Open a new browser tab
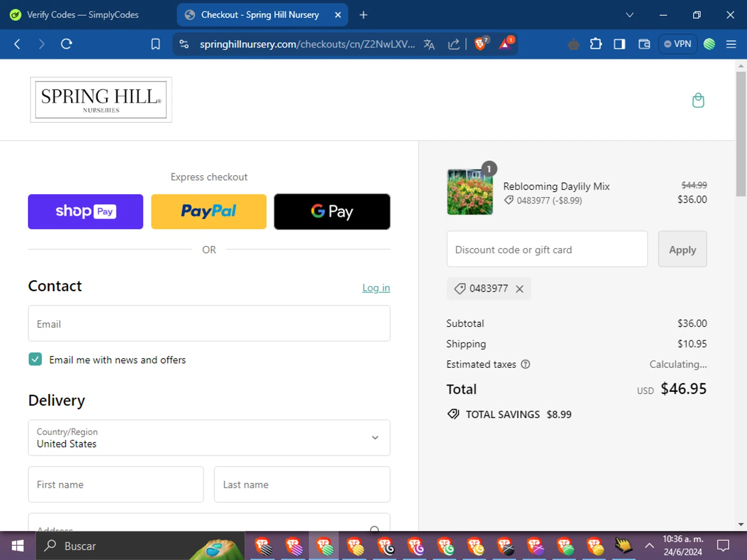747x560 pixels. (364, 15)
